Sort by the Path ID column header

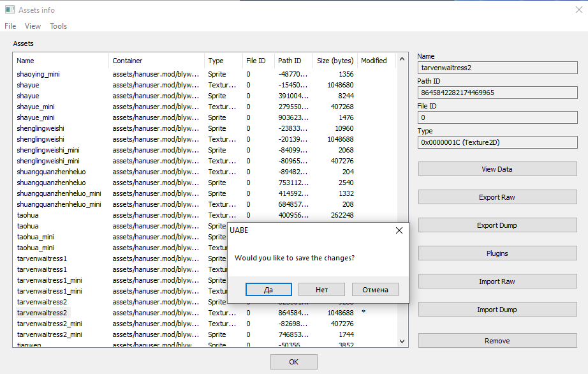tap(293, 61)
